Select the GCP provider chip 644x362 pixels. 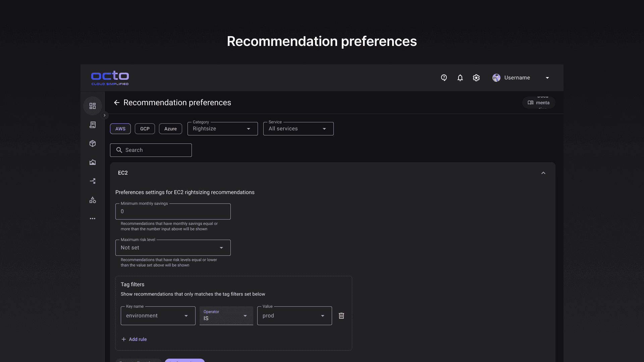click(x=145, y=129)
